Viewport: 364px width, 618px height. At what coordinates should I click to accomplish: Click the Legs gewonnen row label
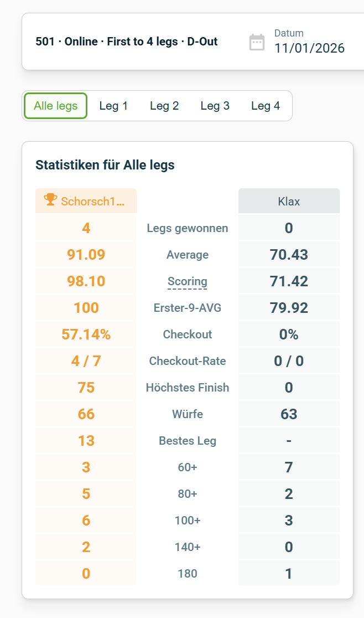188,228
